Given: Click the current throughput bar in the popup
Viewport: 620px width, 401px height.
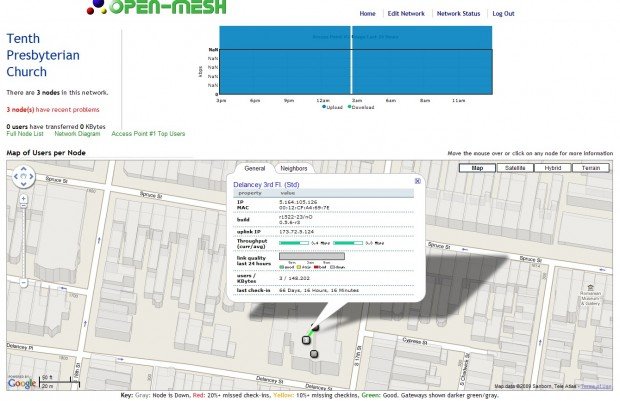Looking at the screenshot, I should (x=294, y=243).
